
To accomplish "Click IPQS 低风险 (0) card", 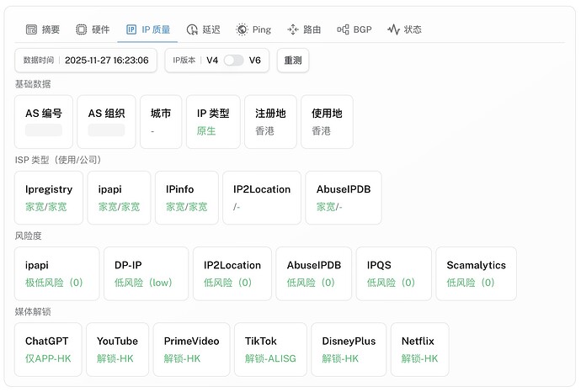I will [x=394, y=273].
